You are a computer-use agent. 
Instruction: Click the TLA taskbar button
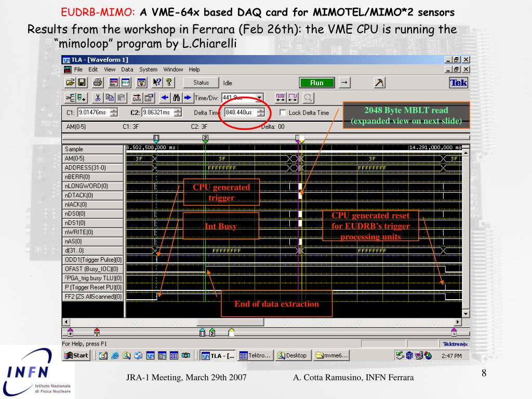click(218, 355)
